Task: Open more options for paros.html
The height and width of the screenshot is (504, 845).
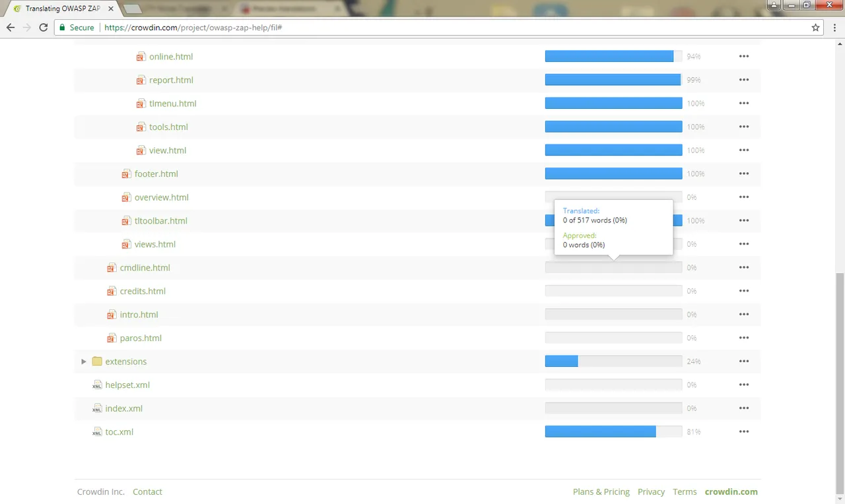Action: tap(744, 338)
